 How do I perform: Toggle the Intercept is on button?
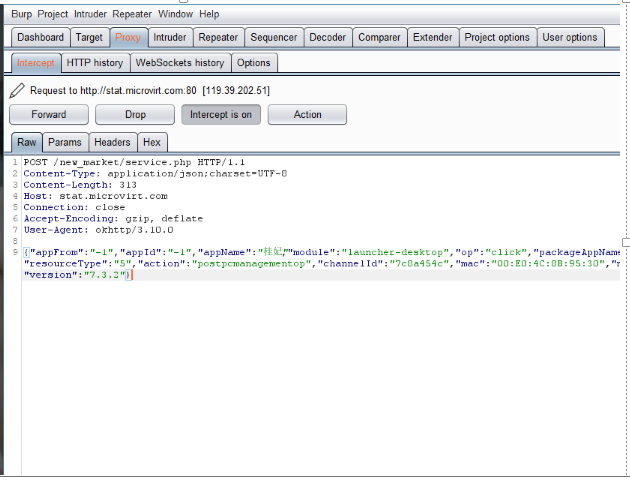point(221,115)
